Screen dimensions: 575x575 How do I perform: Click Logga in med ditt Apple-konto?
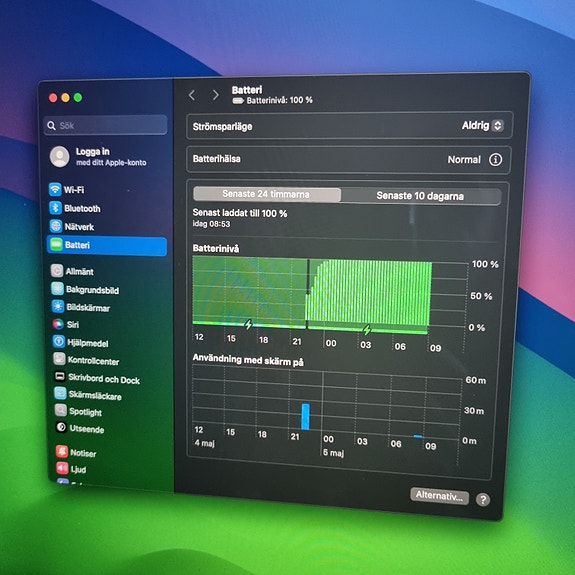pos(98,157)
